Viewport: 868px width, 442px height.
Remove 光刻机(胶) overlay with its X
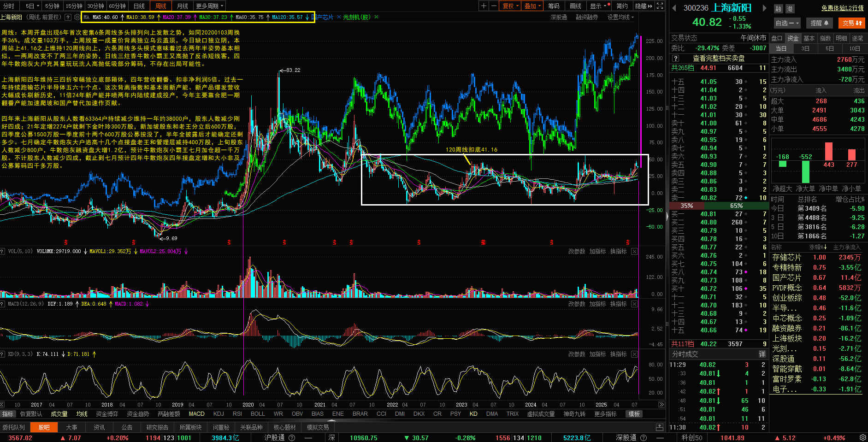click(x=376, y=17)
